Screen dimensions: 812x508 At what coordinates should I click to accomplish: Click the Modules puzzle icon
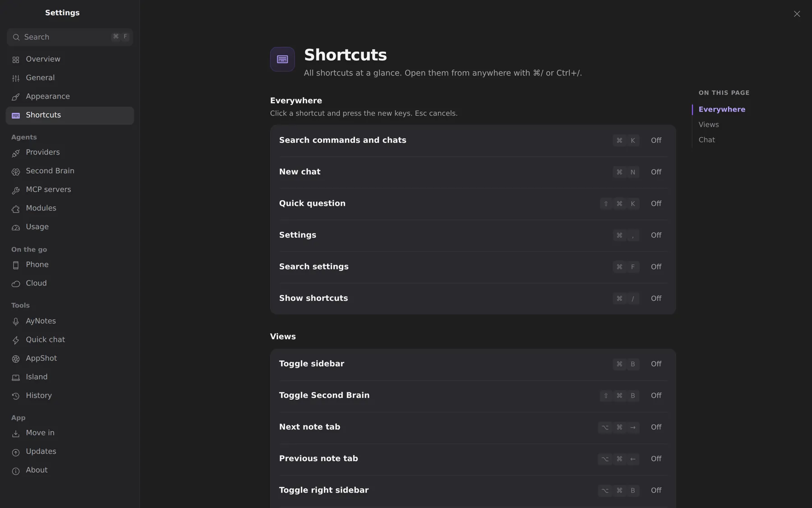pos(16,209)
